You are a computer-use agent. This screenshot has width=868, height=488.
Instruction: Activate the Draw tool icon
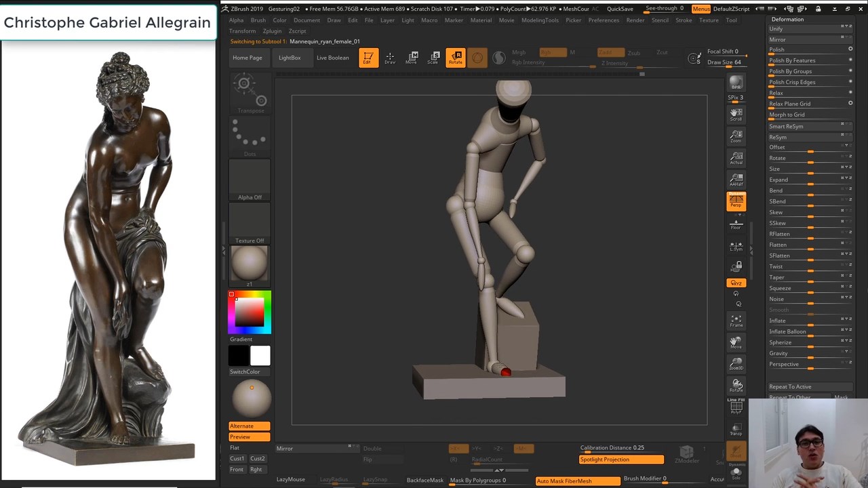pos(390,58)
